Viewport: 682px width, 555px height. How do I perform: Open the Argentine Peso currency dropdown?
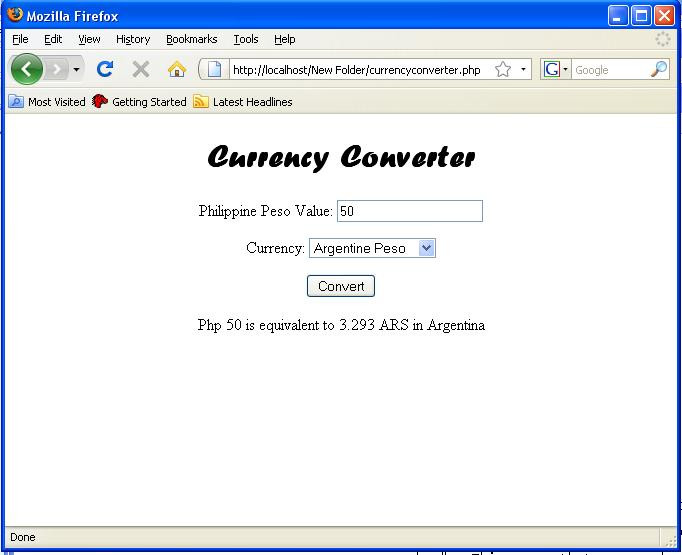pos(372,248)
